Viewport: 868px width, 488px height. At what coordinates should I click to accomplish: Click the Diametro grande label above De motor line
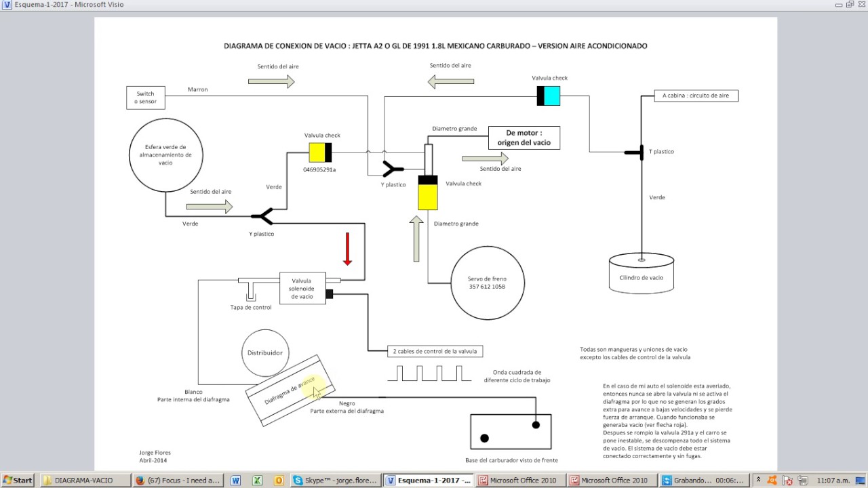[x=454, y=129]
